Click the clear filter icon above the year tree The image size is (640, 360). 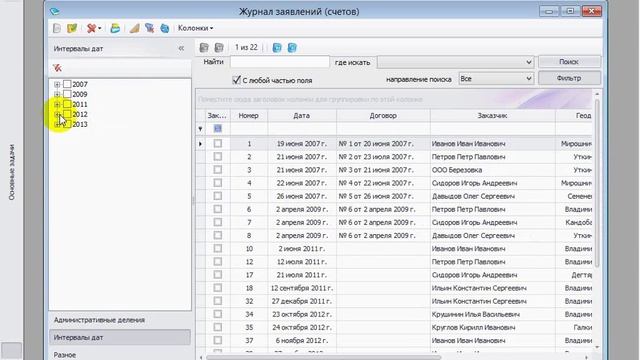57,68
